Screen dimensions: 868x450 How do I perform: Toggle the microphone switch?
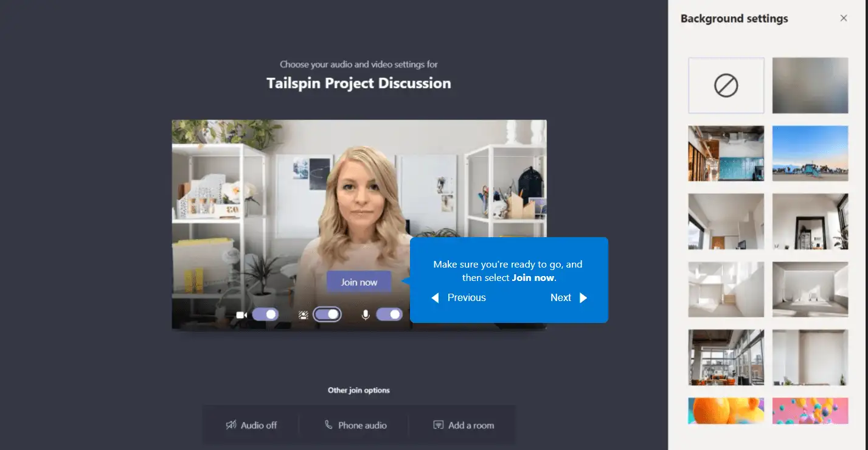point(389,314)
